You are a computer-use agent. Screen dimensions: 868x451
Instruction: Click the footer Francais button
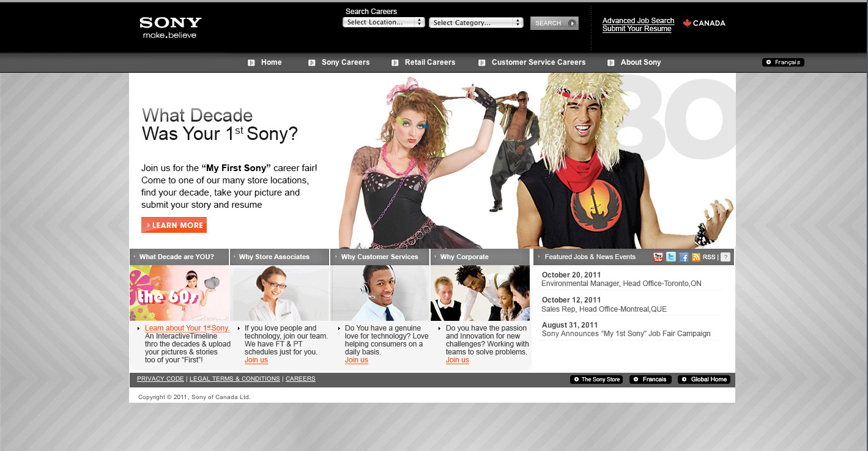click(650, 380)
